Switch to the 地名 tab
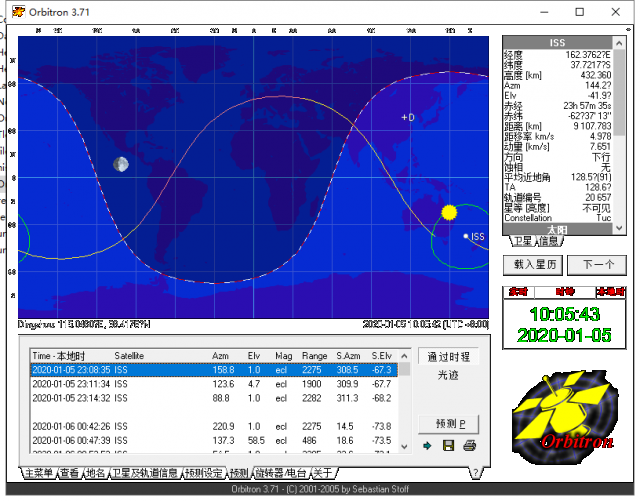Viewport: 640px width, 501px height. (x=96, y=473)
